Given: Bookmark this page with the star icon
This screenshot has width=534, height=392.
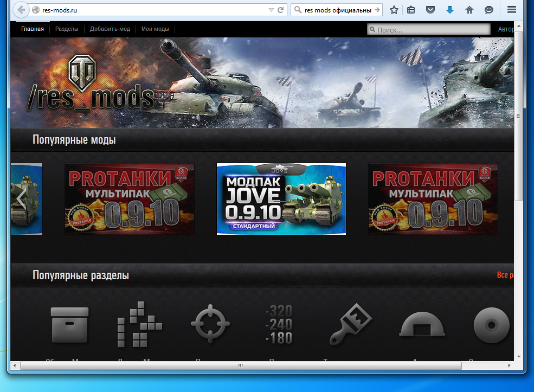Looking at the screenshot, I should pos(394,10).
